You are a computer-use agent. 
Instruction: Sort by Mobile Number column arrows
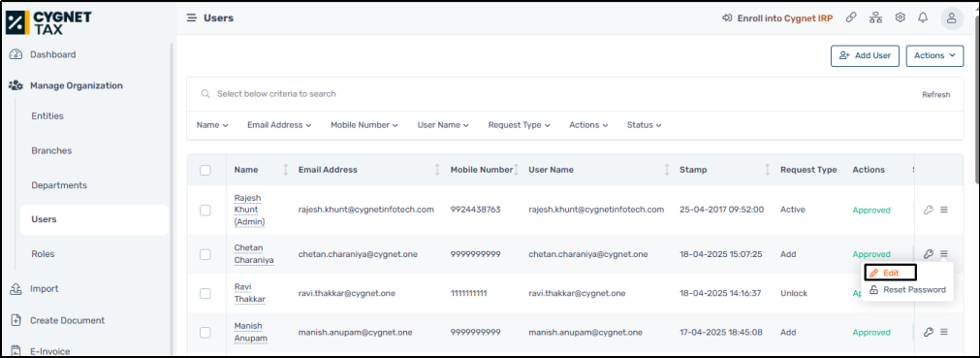point(517,170)
